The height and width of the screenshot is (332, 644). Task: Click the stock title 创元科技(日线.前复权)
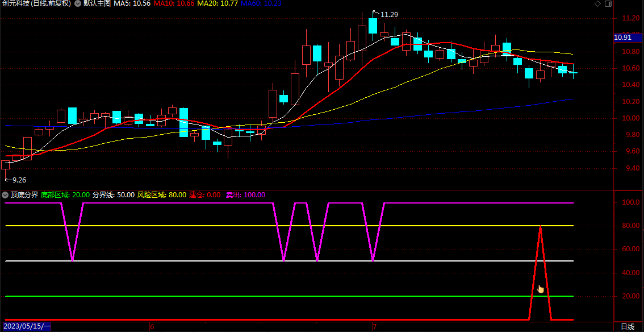click(36, 4)
